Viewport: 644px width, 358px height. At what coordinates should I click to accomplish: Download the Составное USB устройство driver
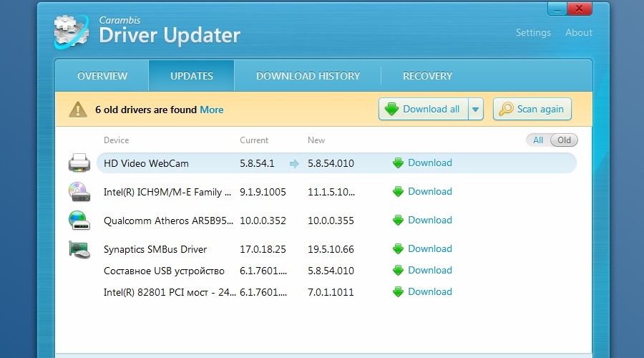[x=429, y=271]
